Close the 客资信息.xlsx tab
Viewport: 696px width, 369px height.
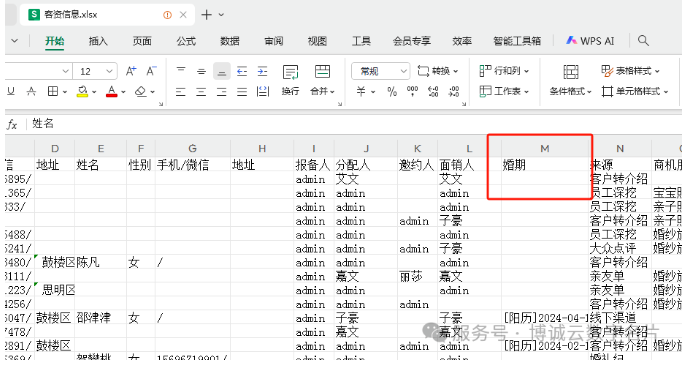click(x=183, y=15)
